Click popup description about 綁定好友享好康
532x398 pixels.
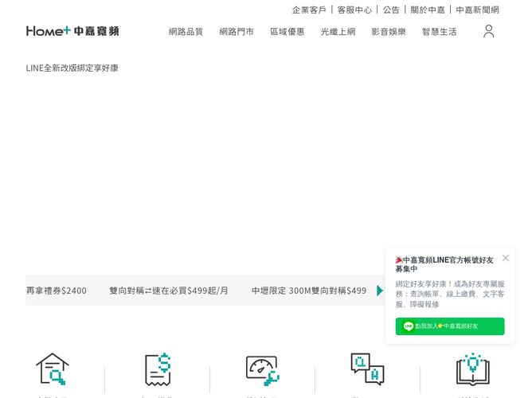450,294
